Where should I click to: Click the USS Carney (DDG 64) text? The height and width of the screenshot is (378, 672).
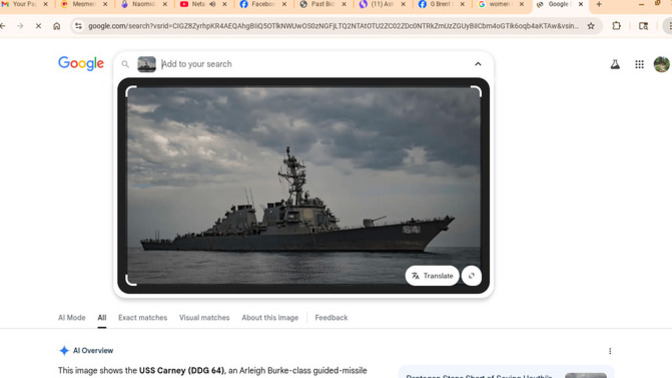coord(181,370)
